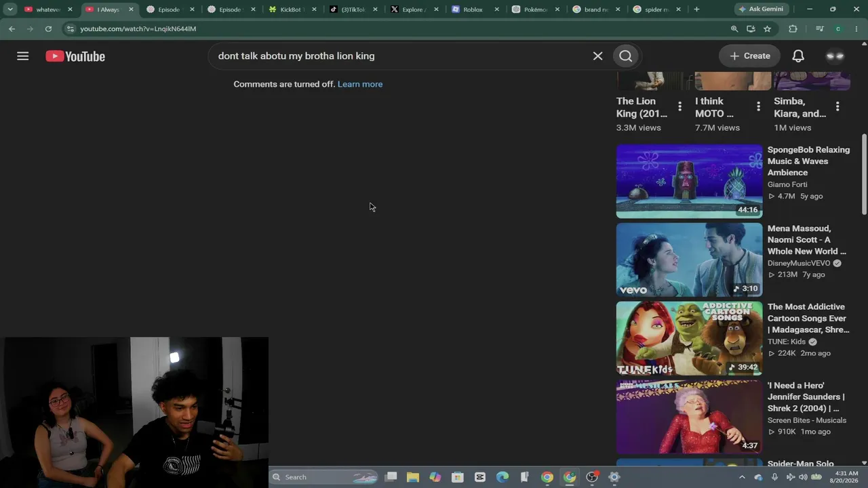
Task: Open the Chrome tab search dropdown
Action: pyautogui.click(x=10, y=9)
